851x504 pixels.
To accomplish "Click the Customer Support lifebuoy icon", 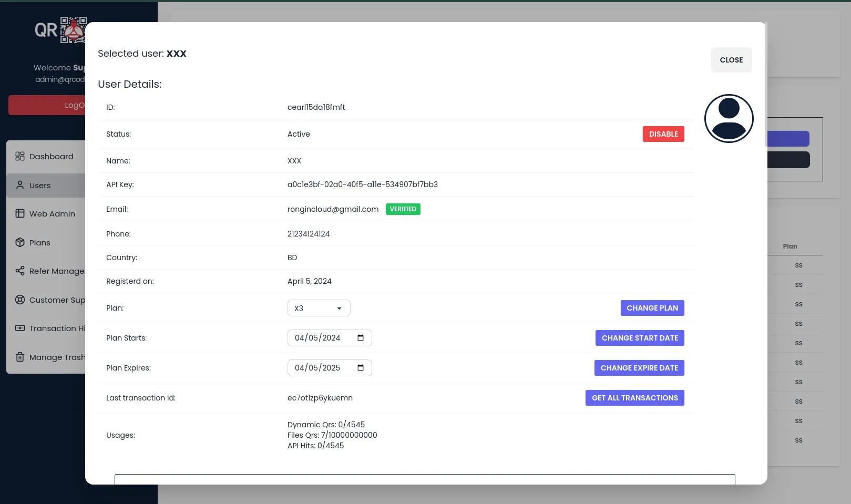I will coord(20,300).
